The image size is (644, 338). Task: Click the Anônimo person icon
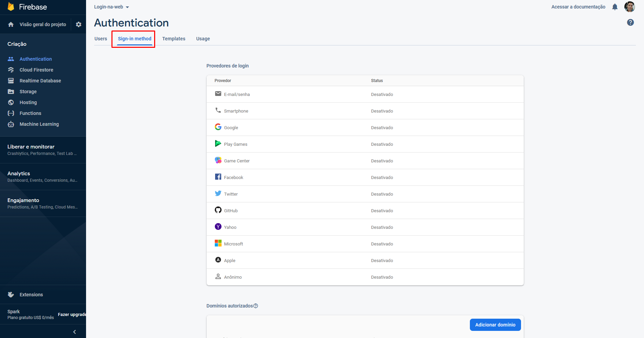pyautogui.click(x=218, y=276)
